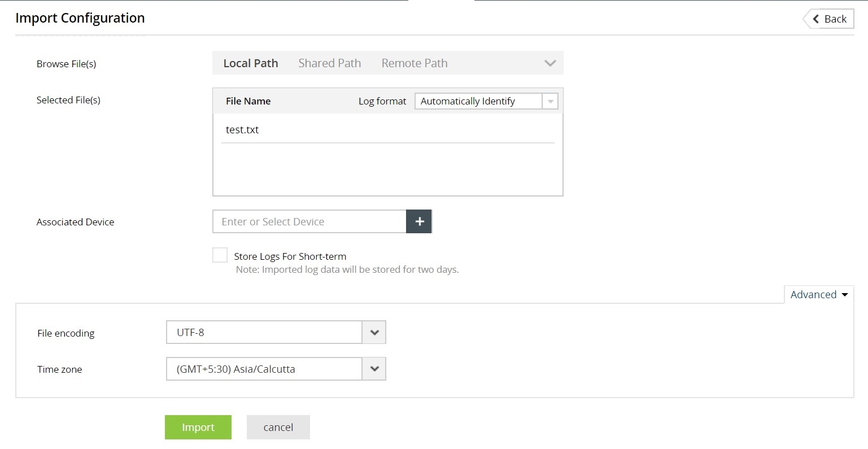Click the Time zone dropdown arrow icon
The width and height of the screenshot is (868, 449).
[x=373, y=368]
